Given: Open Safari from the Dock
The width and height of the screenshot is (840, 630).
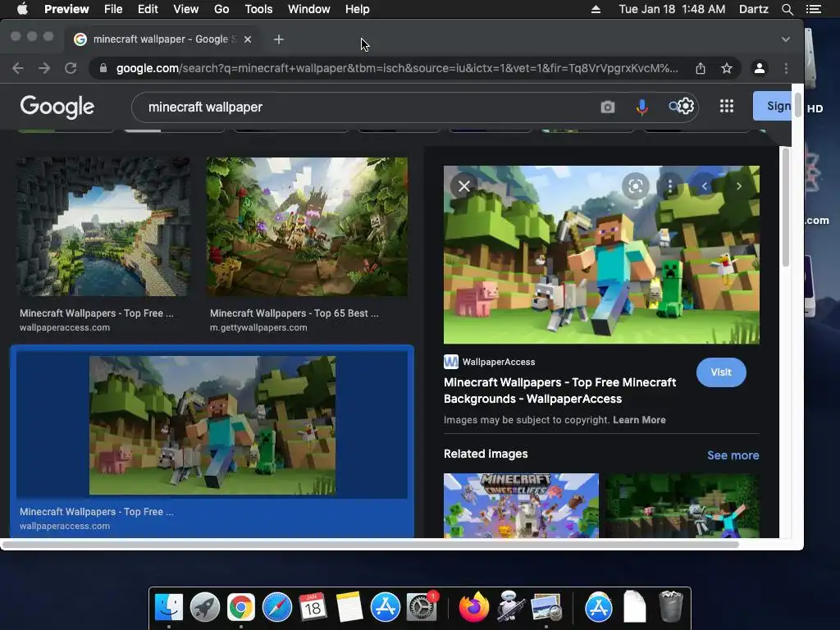Looking at the screenshot, I should coord(276,607).
